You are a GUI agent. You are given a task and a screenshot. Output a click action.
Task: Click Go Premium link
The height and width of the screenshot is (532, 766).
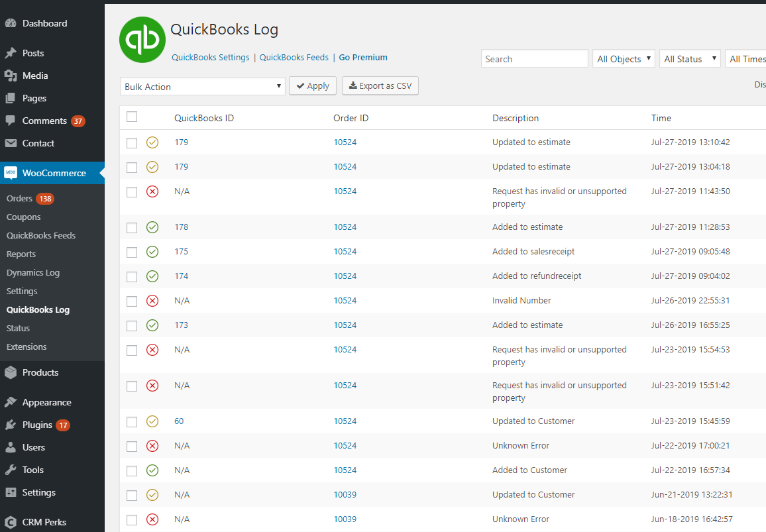[363, 57]
